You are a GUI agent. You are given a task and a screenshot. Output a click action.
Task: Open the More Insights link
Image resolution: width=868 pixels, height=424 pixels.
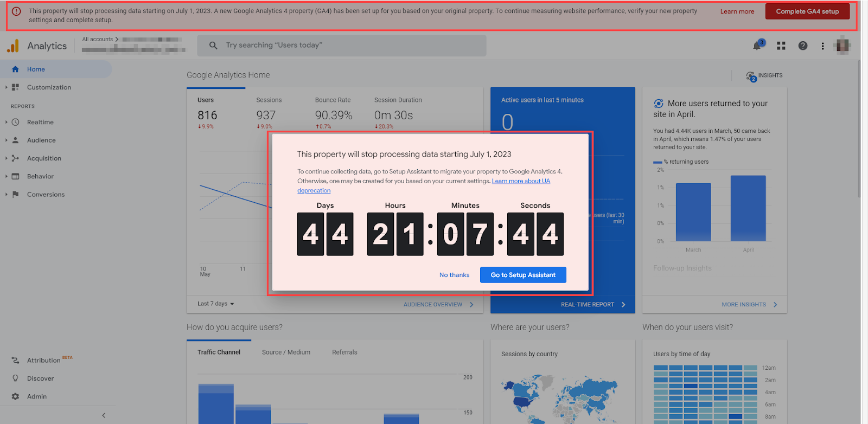point(749,305)
